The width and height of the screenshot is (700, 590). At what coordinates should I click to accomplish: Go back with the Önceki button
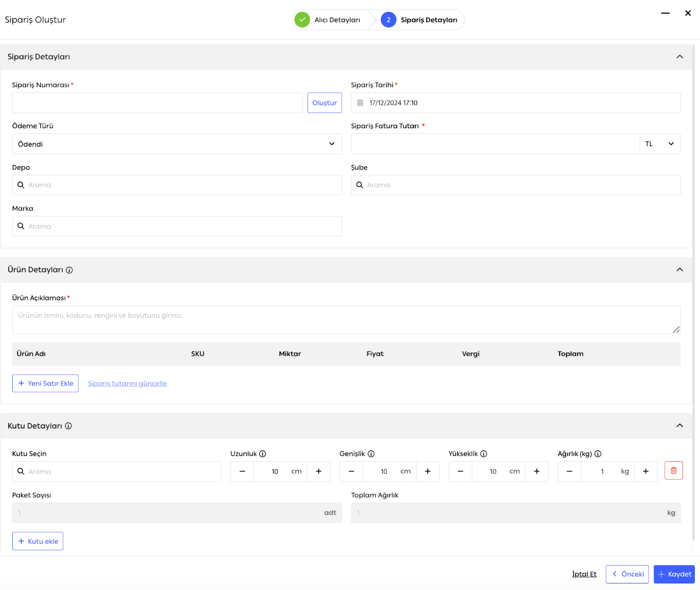tap(627, 574)
